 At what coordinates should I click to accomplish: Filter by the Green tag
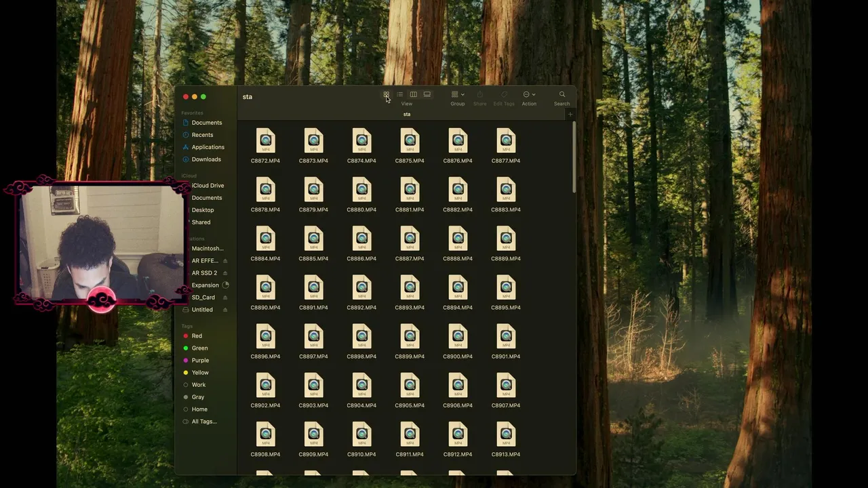click(199, 348)
